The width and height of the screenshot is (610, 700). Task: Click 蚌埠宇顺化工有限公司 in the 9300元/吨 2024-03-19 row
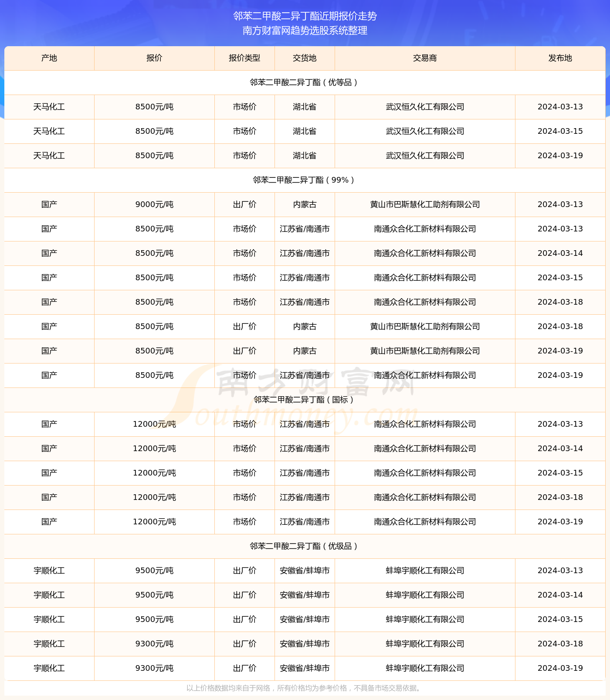(x=425, y=668)
